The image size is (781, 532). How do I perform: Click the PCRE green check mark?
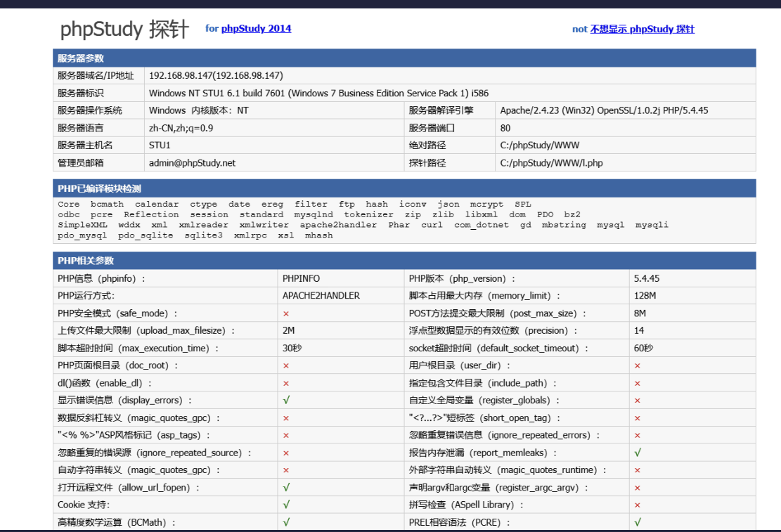click(638, 522)
